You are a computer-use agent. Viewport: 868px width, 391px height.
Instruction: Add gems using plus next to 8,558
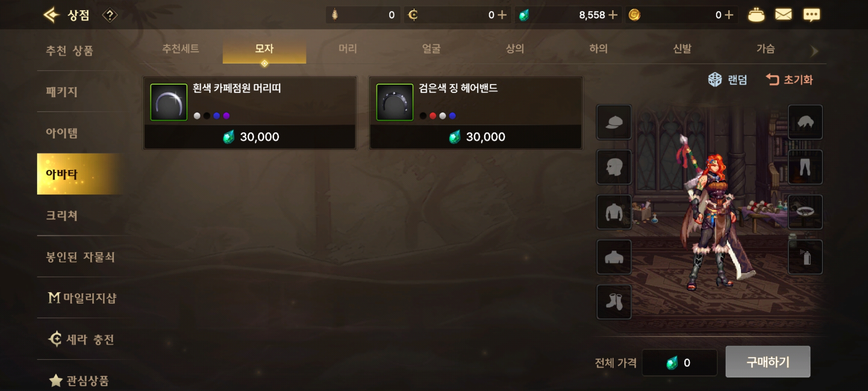point(613,15)
